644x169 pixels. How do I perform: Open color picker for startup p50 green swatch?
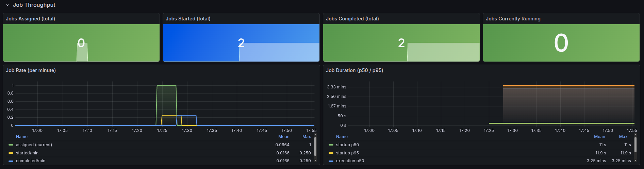(x=331, y=145)
